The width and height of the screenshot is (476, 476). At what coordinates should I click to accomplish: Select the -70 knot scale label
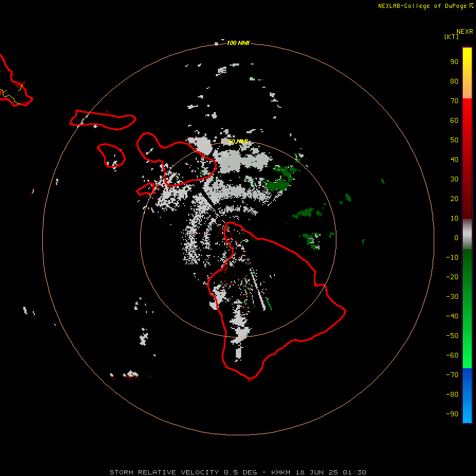[452, 375]
